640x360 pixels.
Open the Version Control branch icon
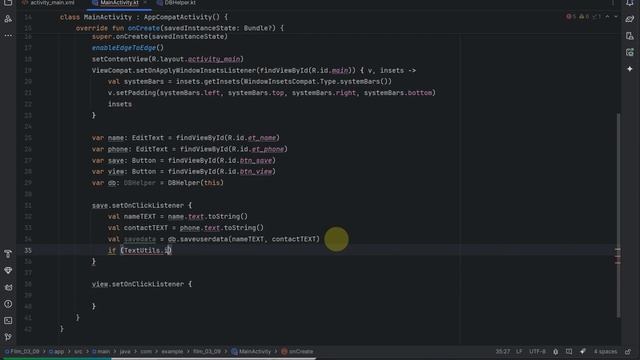coord(8,337)
